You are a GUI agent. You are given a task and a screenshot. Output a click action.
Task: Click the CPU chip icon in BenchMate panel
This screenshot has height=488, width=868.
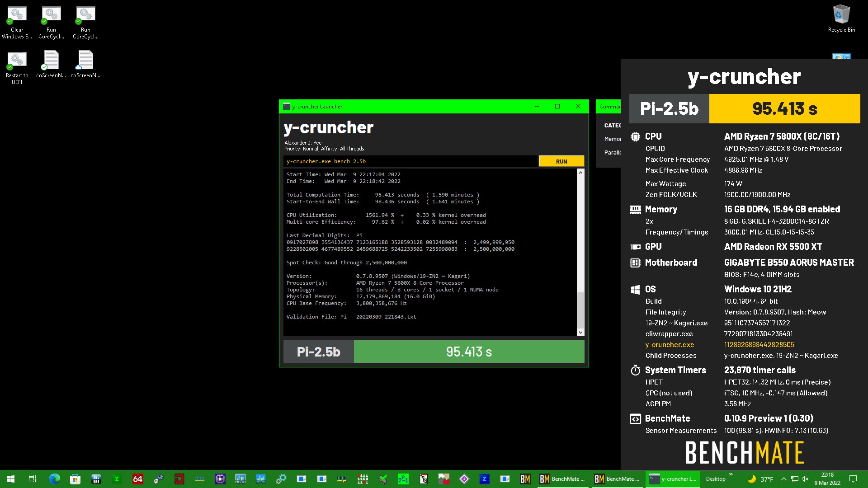tap(635, 136)
